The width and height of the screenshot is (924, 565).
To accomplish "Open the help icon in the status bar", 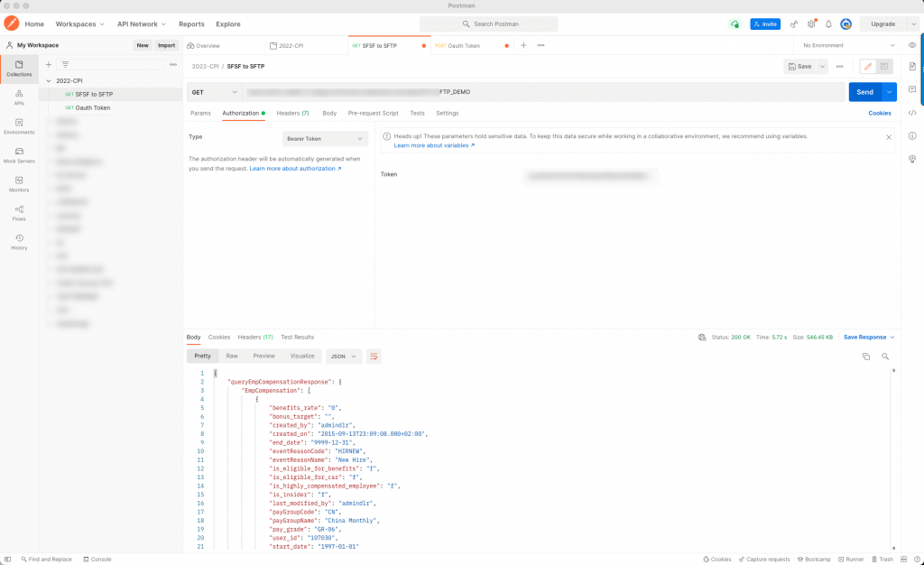I will tap(917, 559).
